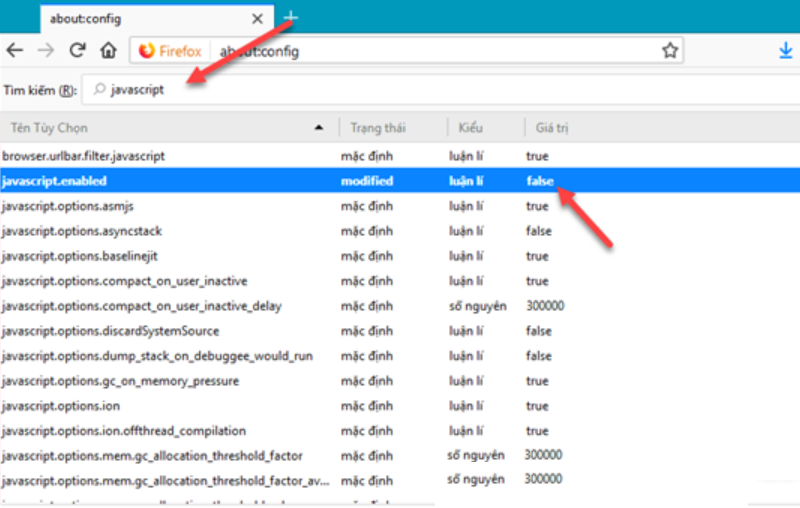Click the javascript search field
This screenshot has width=800, height=508.
pos(441,90)
